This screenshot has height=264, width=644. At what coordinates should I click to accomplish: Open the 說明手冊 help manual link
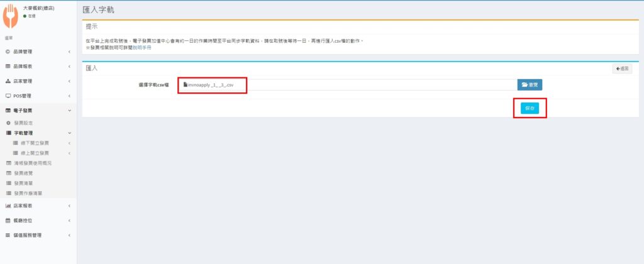pos(142,47)
